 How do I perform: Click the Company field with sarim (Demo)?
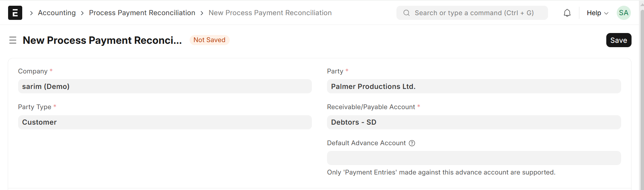click(165, 87)
